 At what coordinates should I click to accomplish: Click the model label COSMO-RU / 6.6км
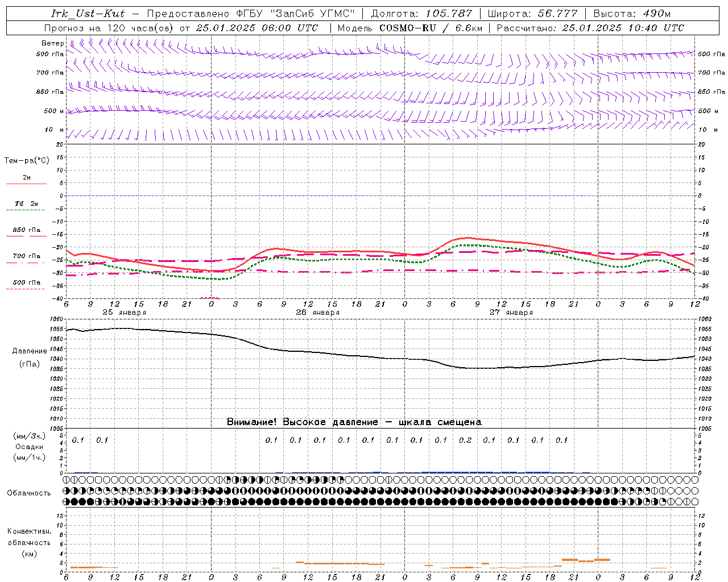431,28
